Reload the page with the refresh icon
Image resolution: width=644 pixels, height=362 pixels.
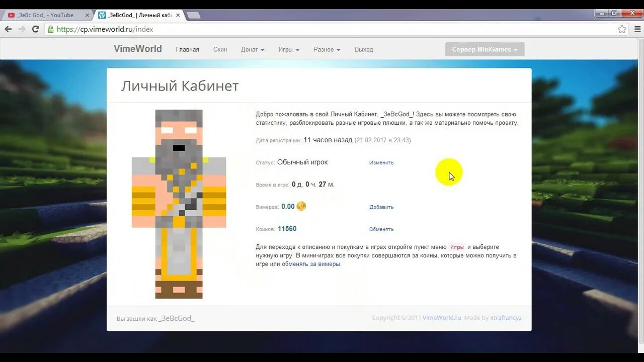click(x=35, y=29)
